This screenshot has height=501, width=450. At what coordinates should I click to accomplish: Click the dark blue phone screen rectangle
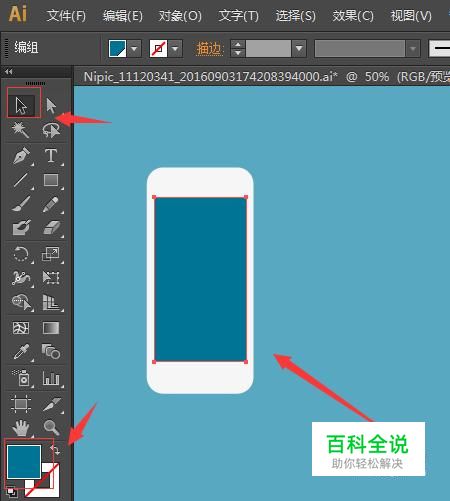(x=200, y=279)
